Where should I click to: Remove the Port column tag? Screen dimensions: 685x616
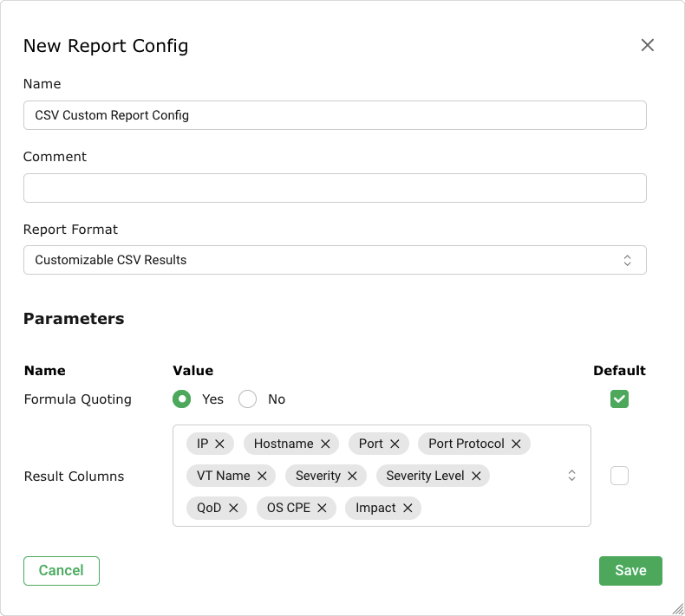click(x=395, y=444)
